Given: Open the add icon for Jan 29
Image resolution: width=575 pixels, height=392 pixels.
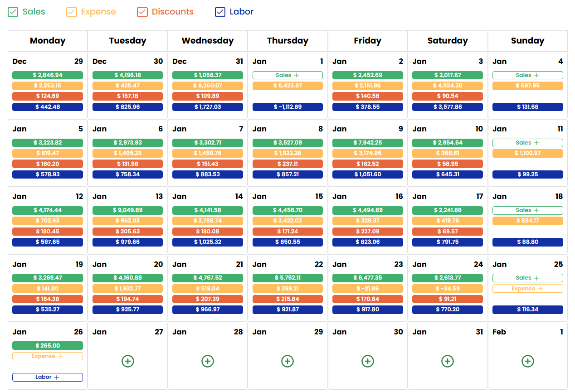Looking at the screenshot, I should tap(287, 361).
